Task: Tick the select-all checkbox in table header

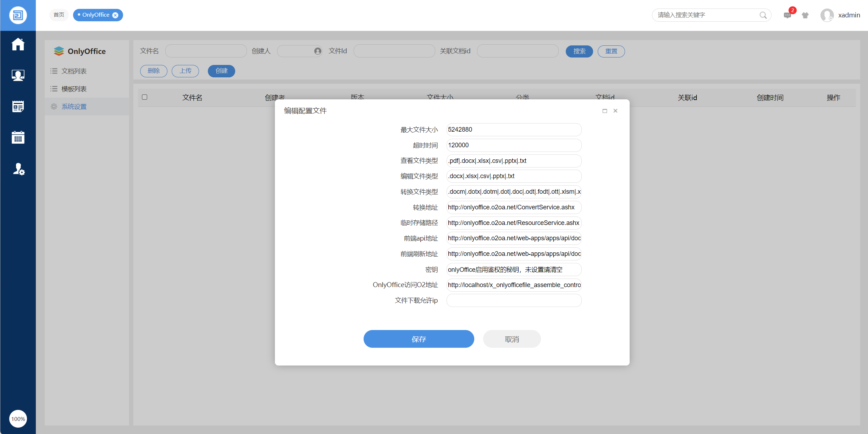Action: pyautogui.click(x=144, y=97)
